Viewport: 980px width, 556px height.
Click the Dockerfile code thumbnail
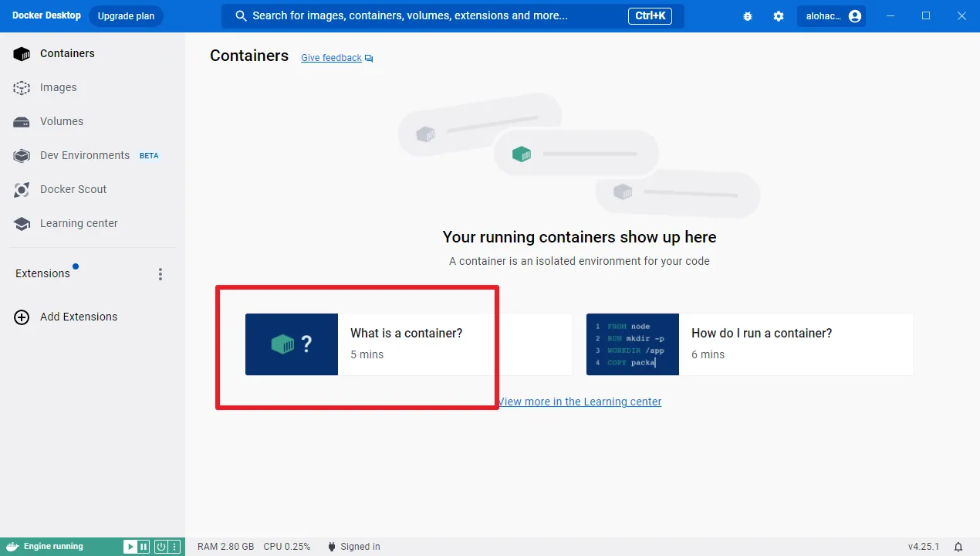633,344
